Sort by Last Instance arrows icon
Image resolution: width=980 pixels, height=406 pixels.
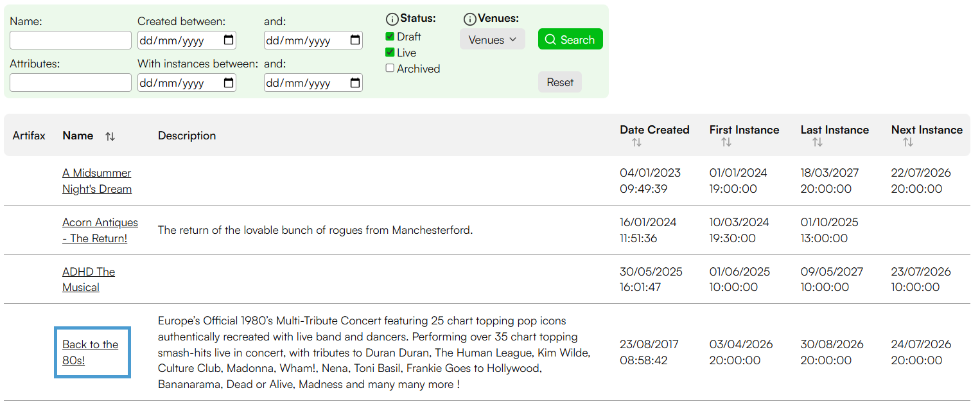[817, 143]
